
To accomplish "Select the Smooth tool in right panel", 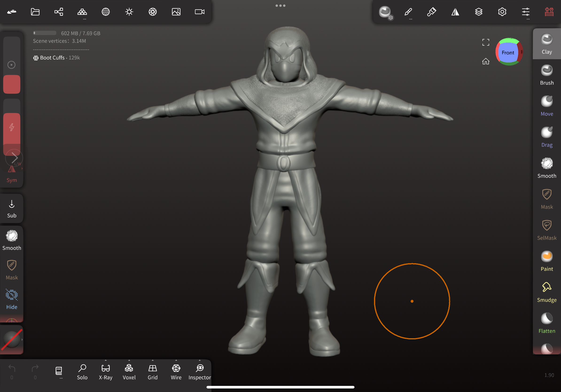I will tap(547, 168).
